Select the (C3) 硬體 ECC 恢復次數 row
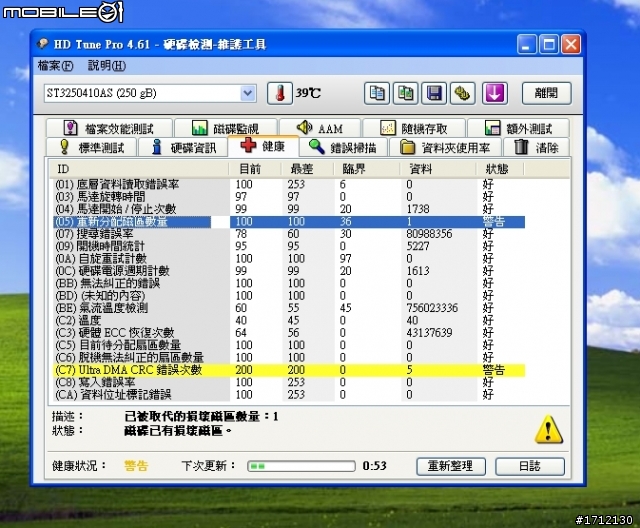Viewport: 640px width, 528px height. 289,333
